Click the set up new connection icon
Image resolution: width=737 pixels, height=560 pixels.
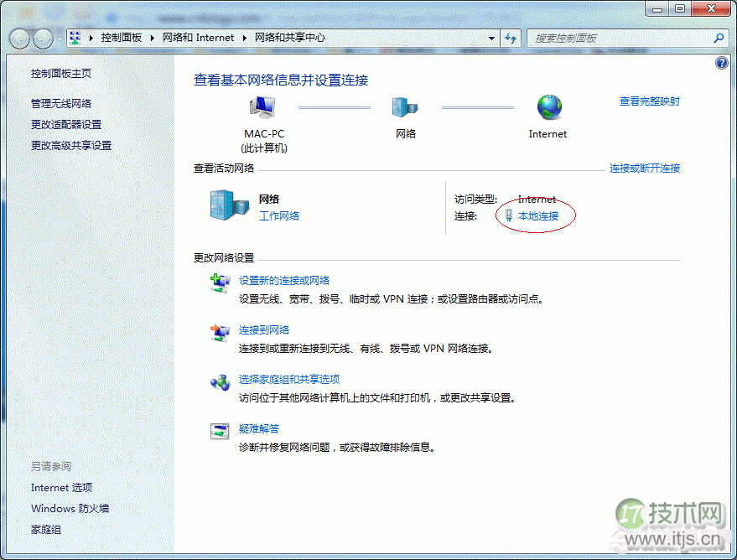pos(220,283)
